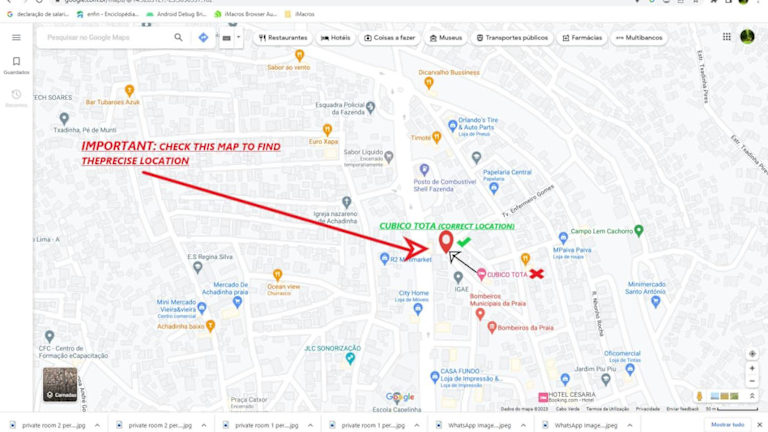
Task: Open the Google account profile avatar
Action: 747,37
